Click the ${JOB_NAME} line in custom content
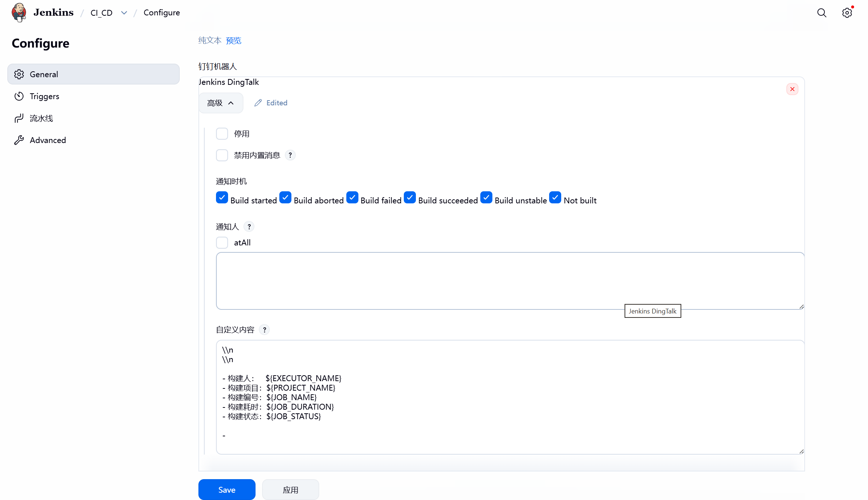The width and height of the screenshot is (868, 500). click(x=269, y=397)
